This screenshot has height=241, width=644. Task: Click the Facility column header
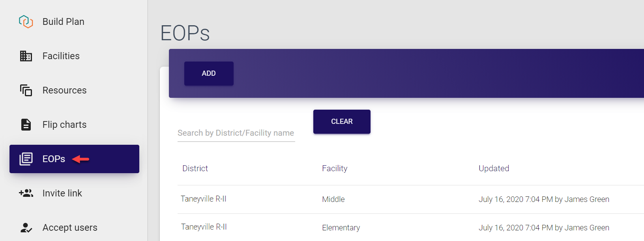point(335,168)
